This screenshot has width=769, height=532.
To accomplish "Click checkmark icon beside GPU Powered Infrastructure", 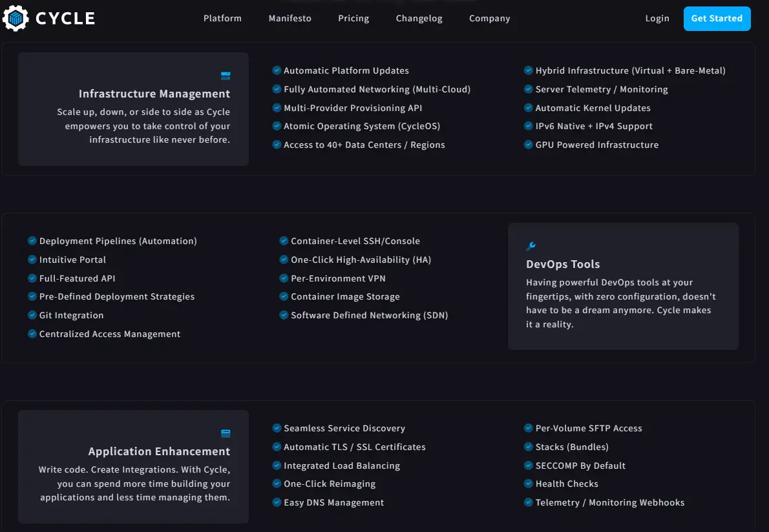I will 528,145.
